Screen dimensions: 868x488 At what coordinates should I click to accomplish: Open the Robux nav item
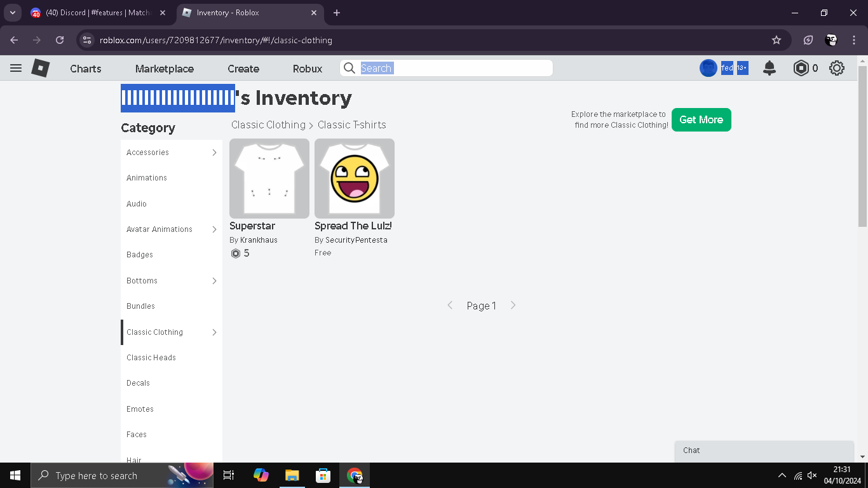pos(308,69)
